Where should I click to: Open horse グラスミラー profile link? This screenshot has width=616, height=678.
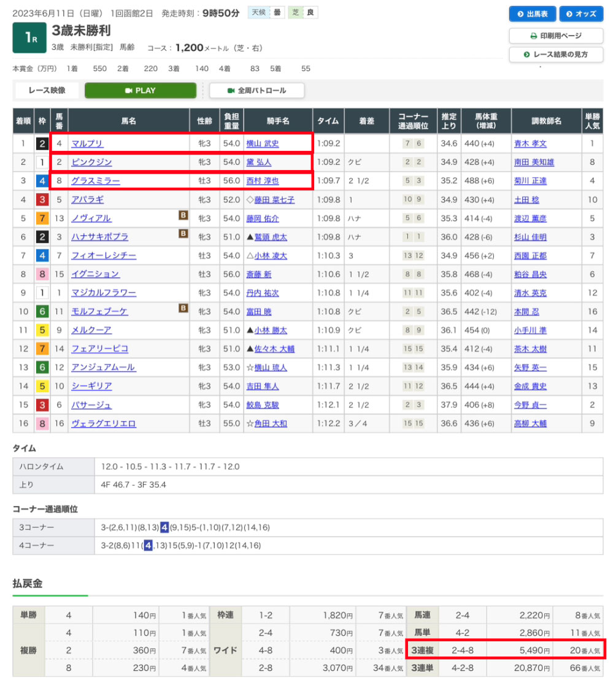tap(95, 181)
